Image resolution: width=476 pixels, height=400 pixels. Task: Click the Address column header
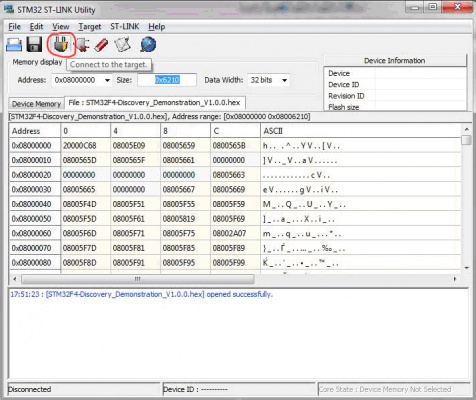[x=35, y=131]
